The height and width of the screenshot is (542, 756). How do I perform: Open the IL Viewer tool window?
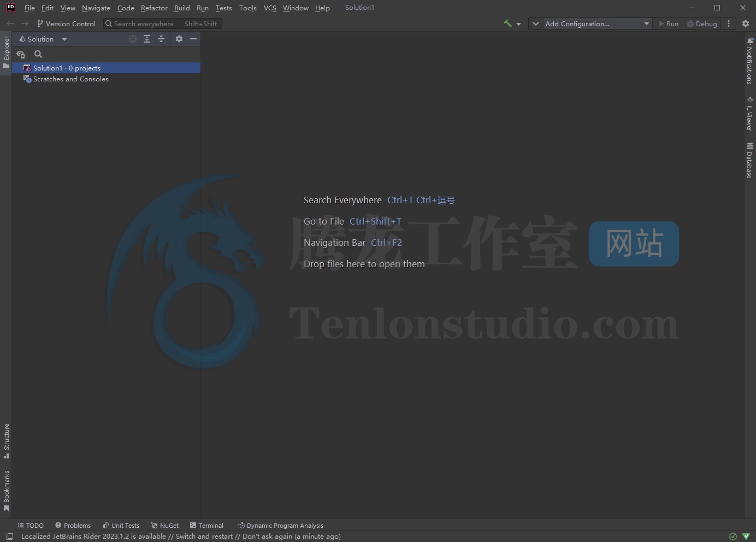tap(750, 114)
